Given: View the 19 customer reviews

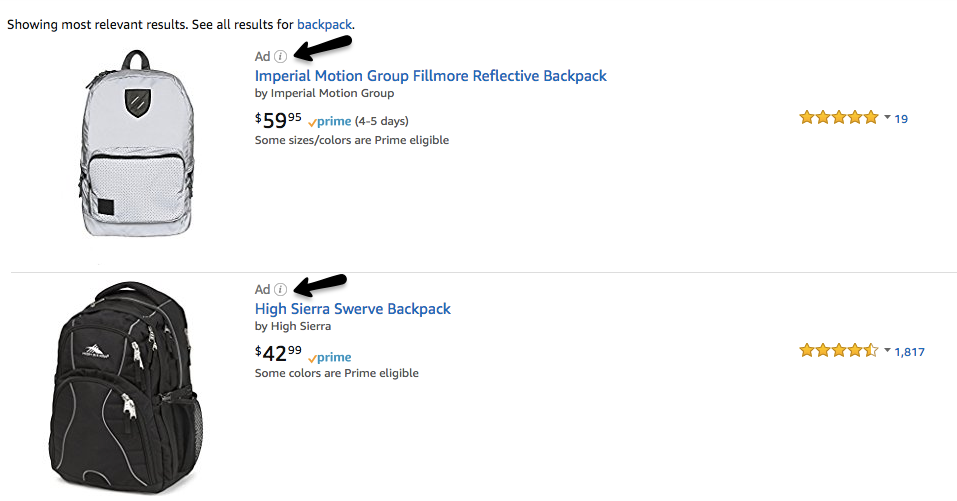Looking at the screenshot, I should (x=901, y=119).
